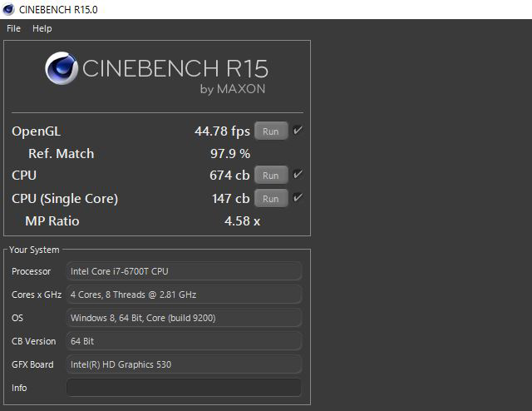Toggle the OpenGL test checkbox
Screen dimensions: 532x411
point(298,131)
